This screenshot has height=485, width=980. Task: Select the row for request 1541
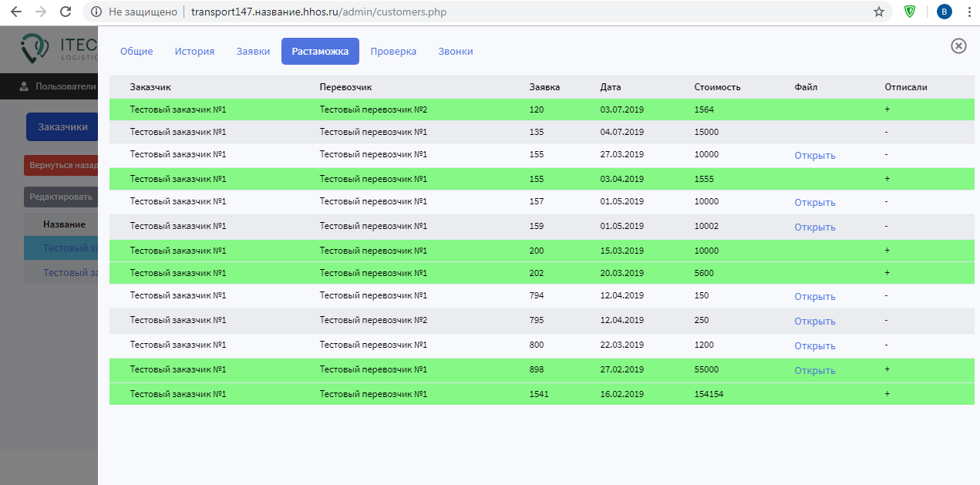tap(540, 394)
